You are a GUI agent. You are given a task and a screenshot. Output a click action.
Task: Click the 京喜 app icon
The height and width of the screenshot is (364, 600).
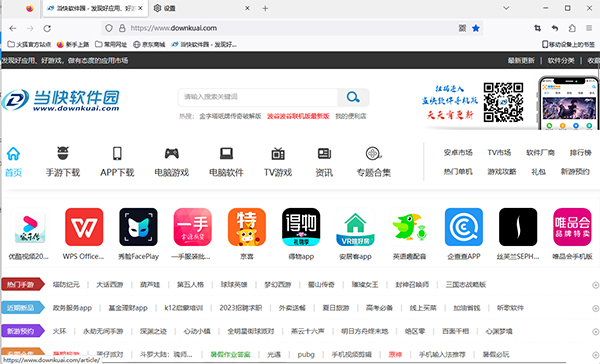pos(247,227)
